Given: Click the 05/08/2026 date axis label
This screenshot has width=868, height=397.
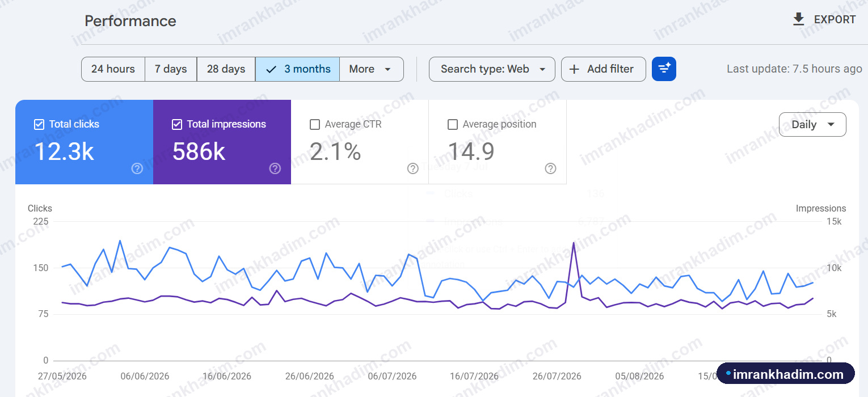Looking at the screenshot, I should point(639,376).
